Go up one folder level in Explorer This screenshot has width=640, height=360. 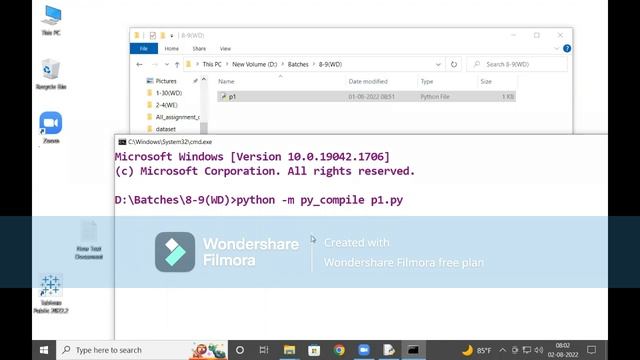coord(177,64)
